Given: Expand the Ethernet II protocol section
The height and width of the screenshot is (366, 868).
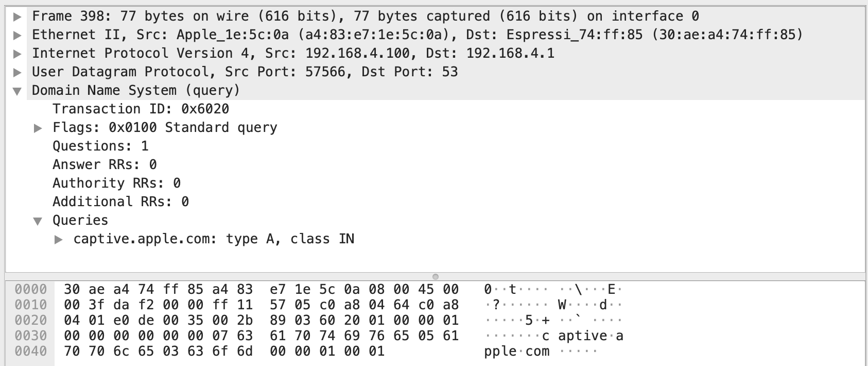Looking at the screenshot, I should (17, 35).
